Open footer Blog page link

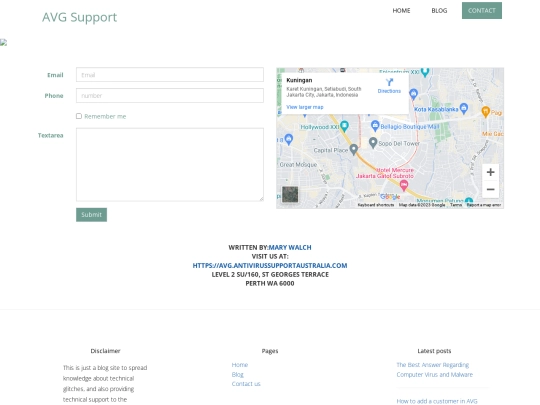click(x=238, y=374)
